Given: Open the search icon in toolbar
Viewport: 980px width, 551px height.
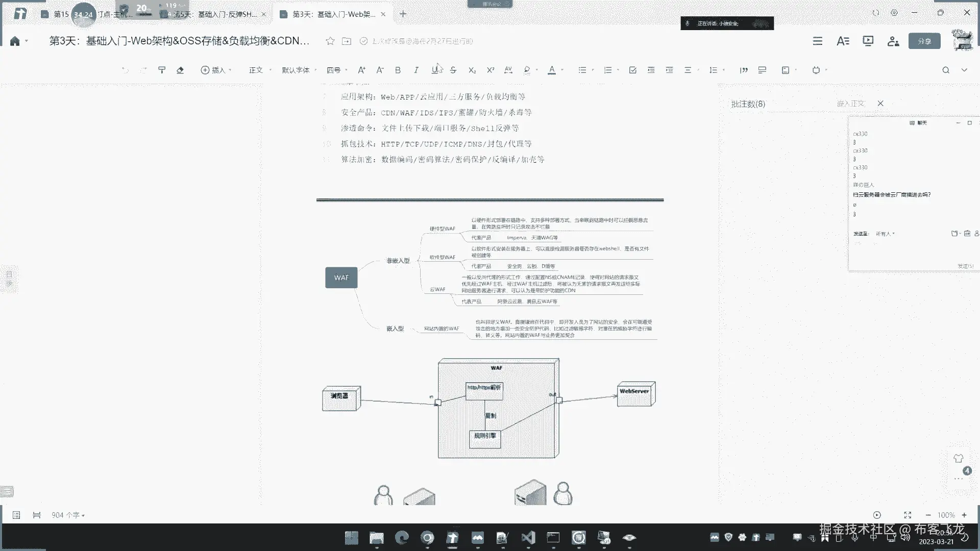Looking at the screenshot, I should 945,70.
